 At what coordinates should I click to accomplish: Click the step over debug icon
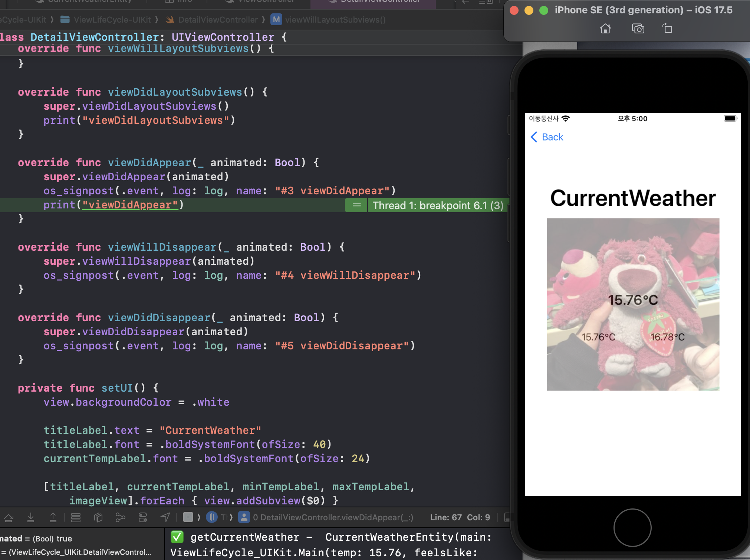coord(9,517)
